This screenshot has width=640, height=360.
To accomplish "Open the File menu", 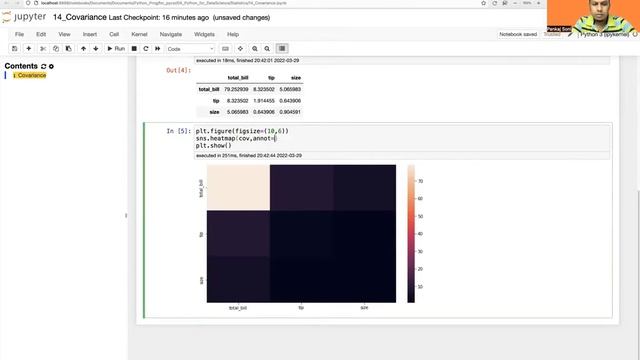I will (x=19, y=34).
